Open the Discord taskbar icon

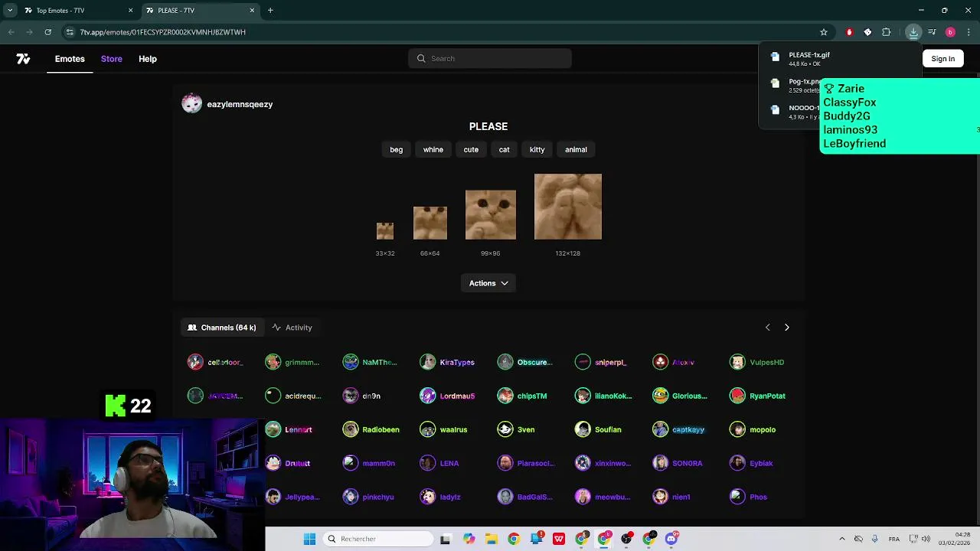pos(671,539)
